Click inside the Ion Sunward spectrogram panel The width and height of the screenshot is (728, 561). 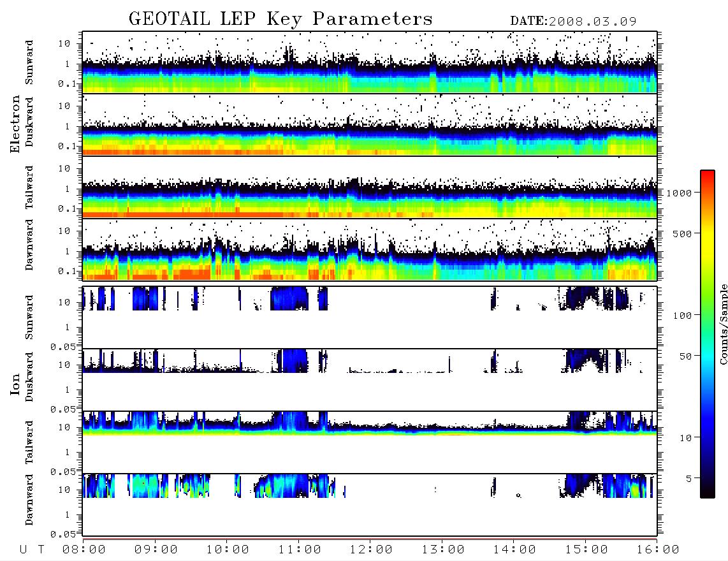point(370,317)
